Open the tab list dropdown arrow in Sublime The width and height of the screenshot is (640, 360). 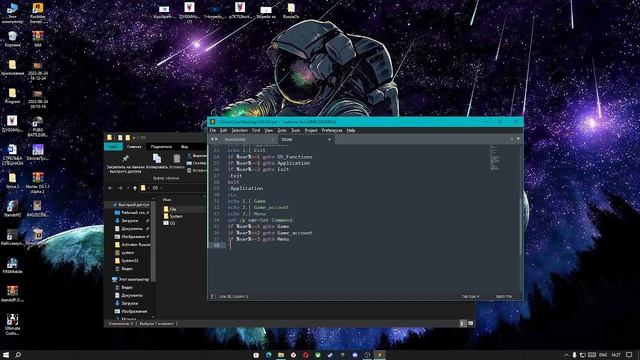[x=518, y=139]
